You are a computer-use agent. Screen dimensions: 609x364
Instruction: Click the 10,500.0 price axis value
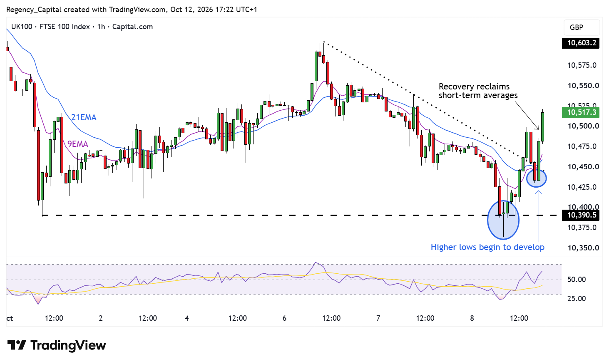pos(583,126)
